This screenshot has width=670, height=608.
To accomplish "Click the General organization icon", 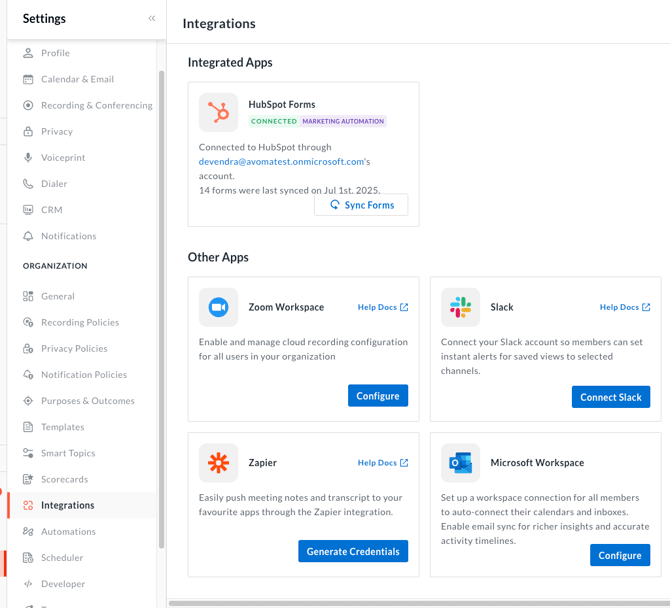I will [28, 296].
